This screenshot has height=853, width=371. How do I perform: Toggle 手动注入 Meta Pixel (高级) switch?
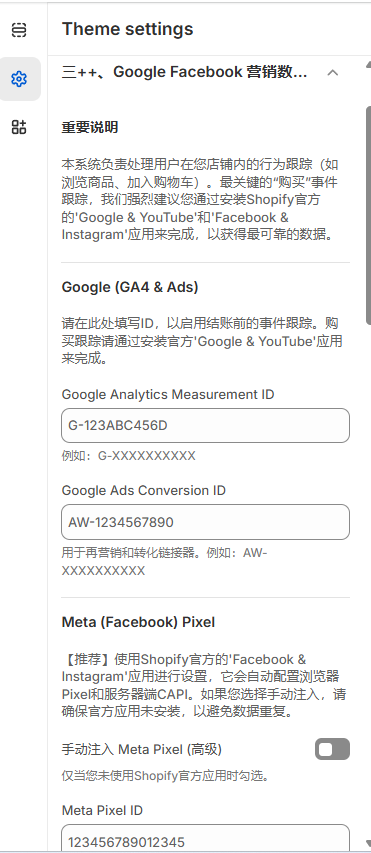[332, 750]
